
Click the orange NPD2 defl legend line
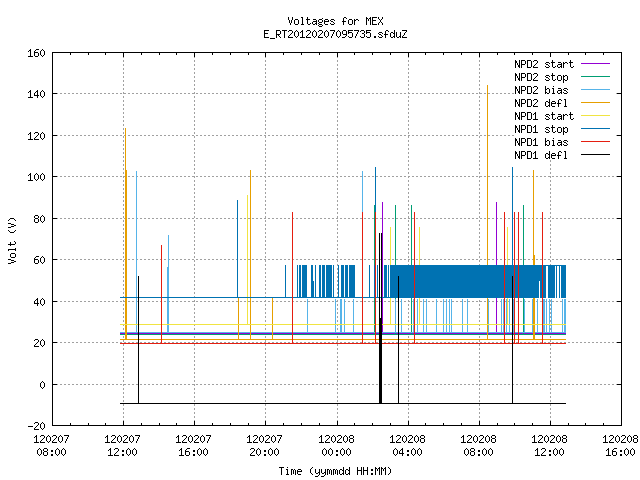[595, 103]
